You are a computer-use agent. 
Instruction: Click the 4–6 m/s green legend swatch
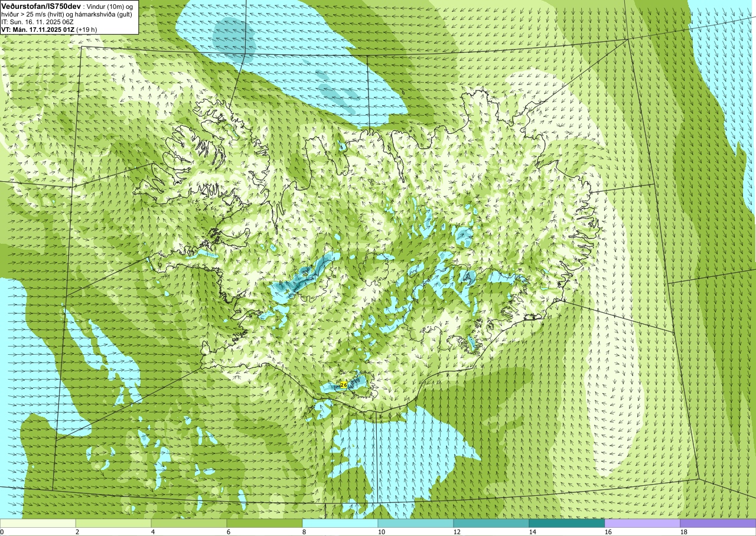click(189, 523)
